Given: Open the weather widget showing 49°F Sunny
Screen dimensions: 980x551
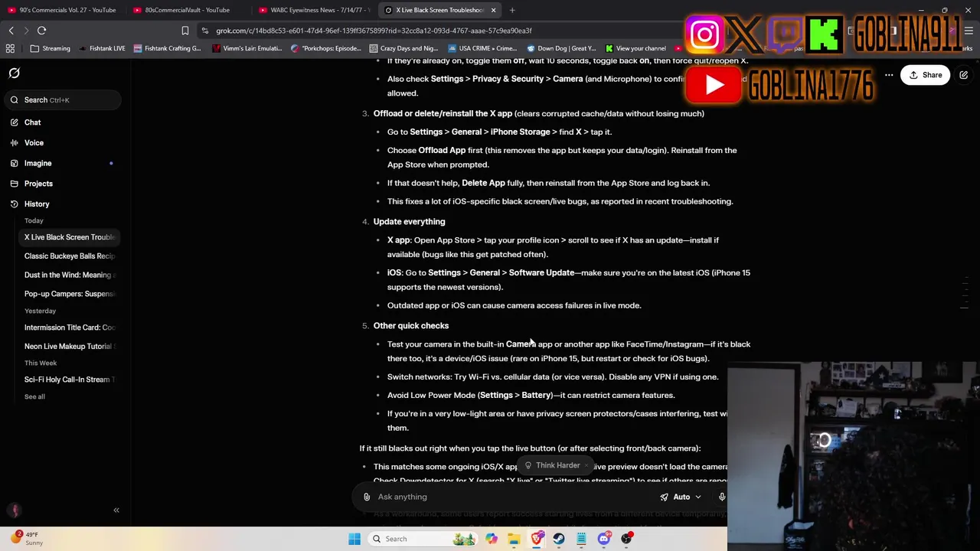Looking at the screenshot, I should pyautogui.click(x=26, y=539).
